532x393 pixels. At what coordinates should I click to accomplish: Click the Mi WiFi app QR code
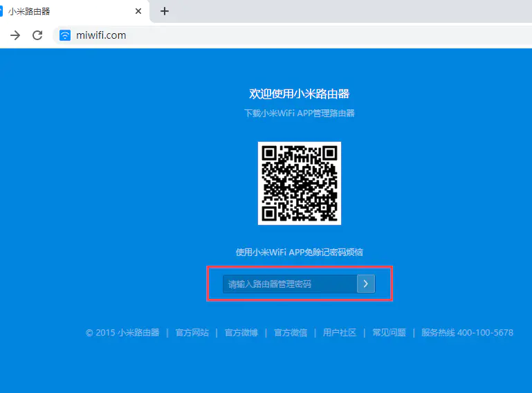pyautogui.click(x=300, y=183)
